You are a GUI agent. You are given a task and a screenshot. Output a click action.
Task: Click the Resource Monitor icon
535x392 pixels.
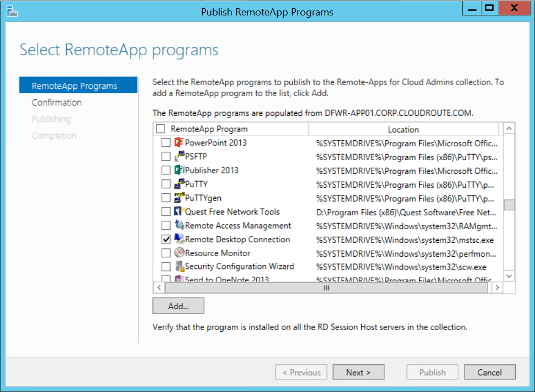click(x=179, y=253)
